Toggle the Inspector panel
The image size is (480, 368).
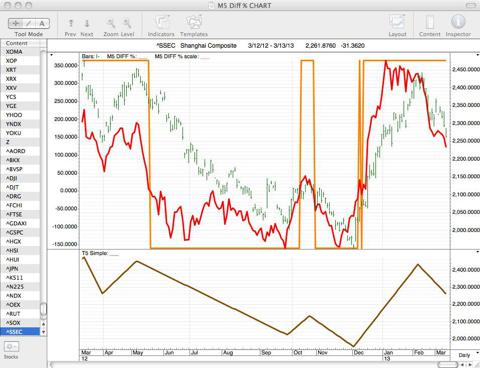tap(458, 22)
